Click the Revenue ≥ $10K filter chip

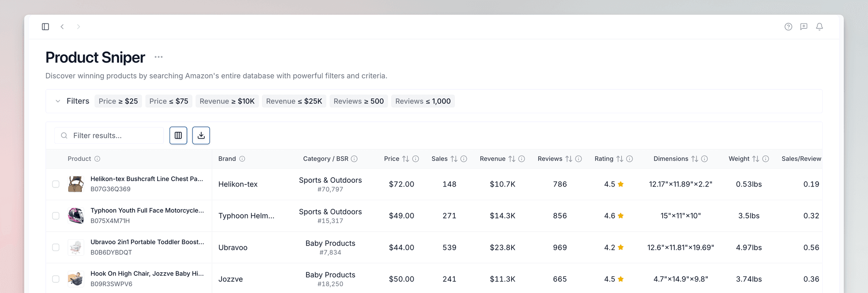pyautogui.click(x=227, y=101)
